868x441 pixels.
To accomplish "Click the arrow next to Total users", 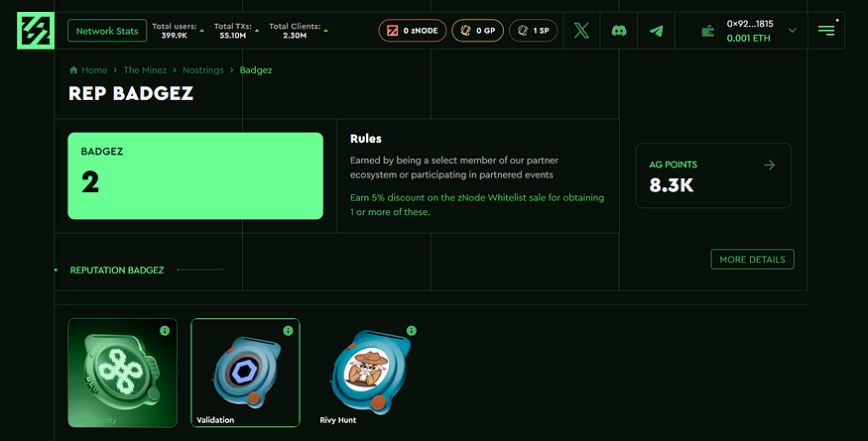I will tap(201, 31).
